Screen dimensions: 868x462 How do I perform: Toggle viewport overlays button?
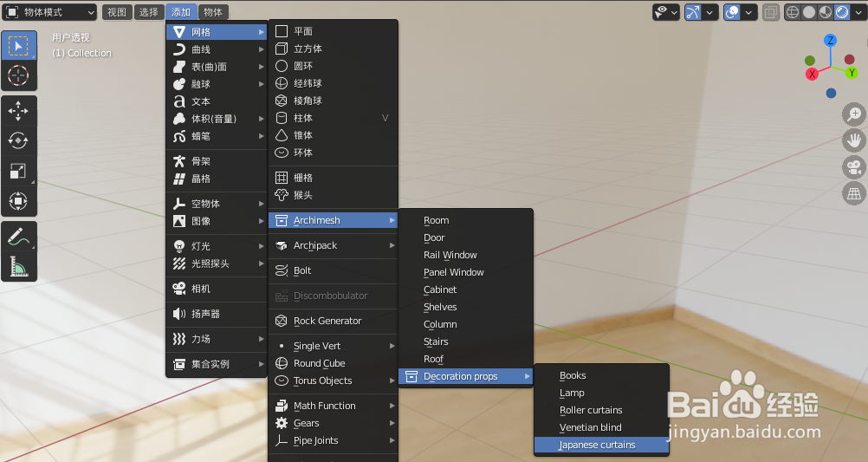pyautogui.click(x=732, y=12)
